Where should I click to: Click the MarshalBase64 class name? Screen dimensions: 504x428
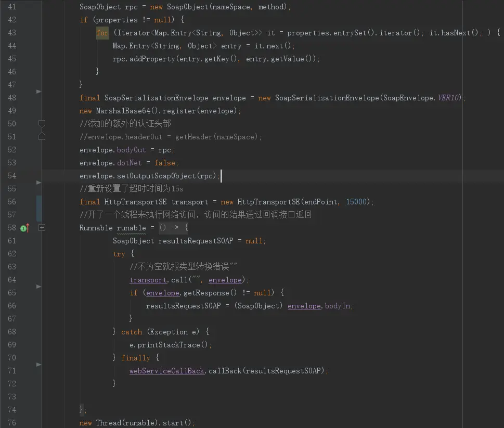click(123, 111)
